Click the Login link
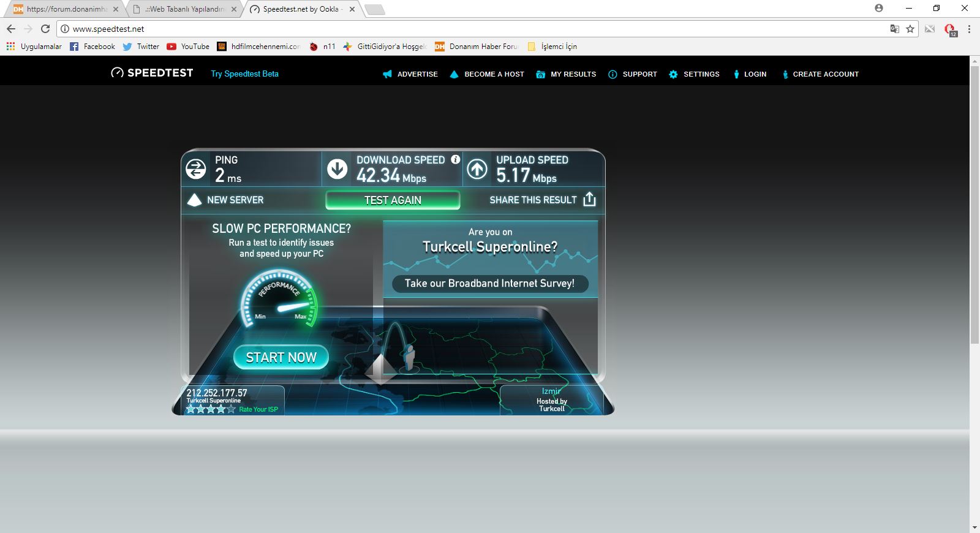980x533 pixels. click(x=750, y=74)
